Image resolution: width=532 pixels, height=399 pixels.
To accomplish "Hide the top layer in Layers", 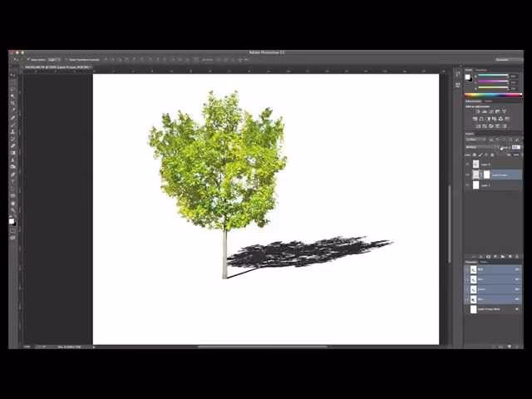I will [x=467, y=165].
